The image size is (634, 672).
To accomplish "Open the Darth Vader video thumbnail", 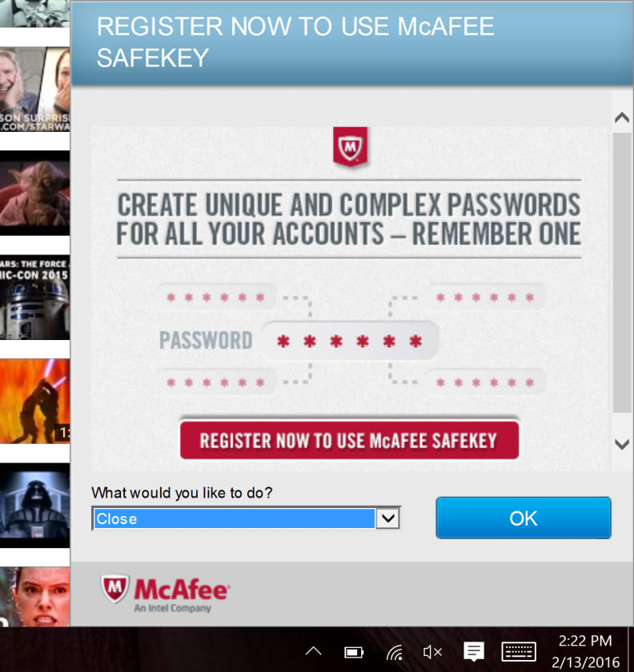I will pos(34,505).
